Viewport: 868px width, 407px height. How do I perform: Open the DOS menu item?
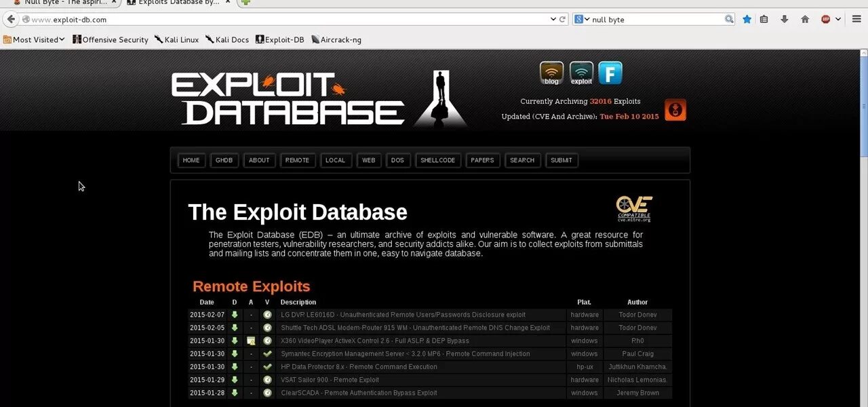[x=397, y=160]
